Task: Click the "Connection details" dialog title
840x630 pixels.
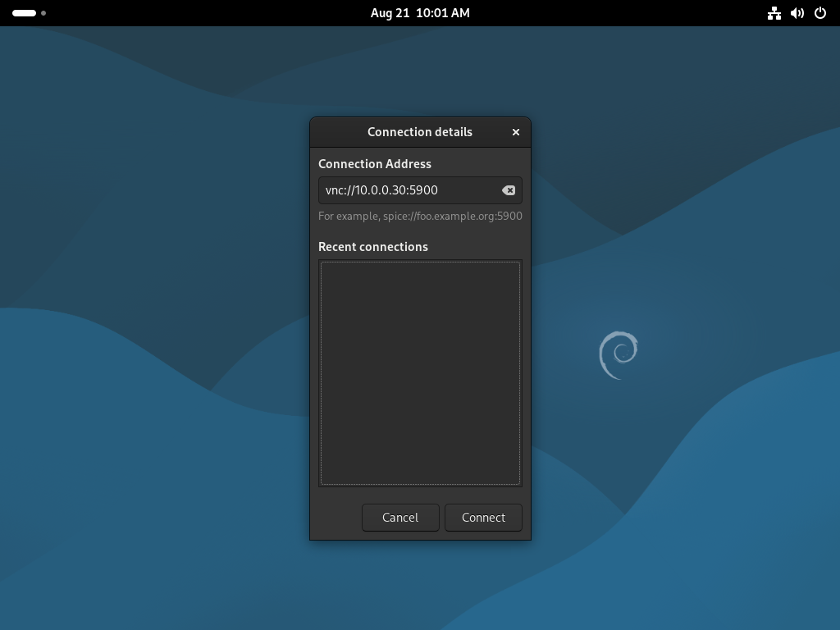Action: point(420,132)
